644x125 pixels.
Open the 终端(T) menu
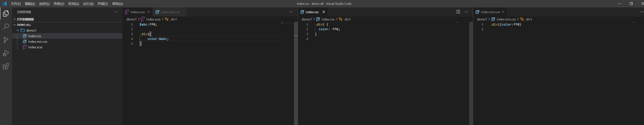click(103, 4)
